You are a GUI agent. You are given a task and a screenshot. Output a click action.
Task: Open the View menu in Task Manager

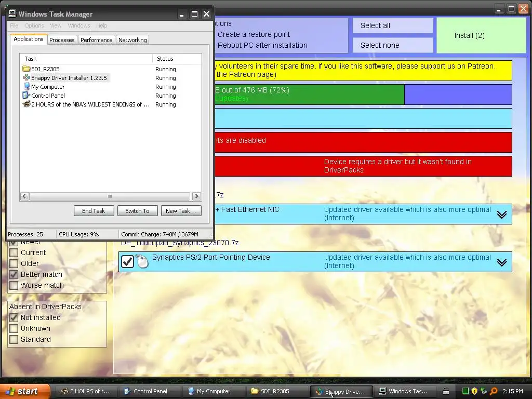[56, 25]
